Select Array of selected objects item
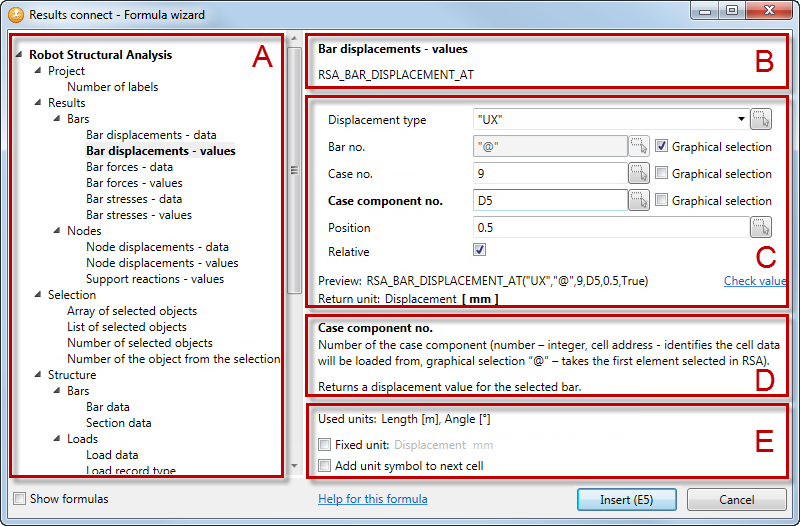The width and height of the screenshot is (800, 526). pyautogui.click(x=132, y=311)
